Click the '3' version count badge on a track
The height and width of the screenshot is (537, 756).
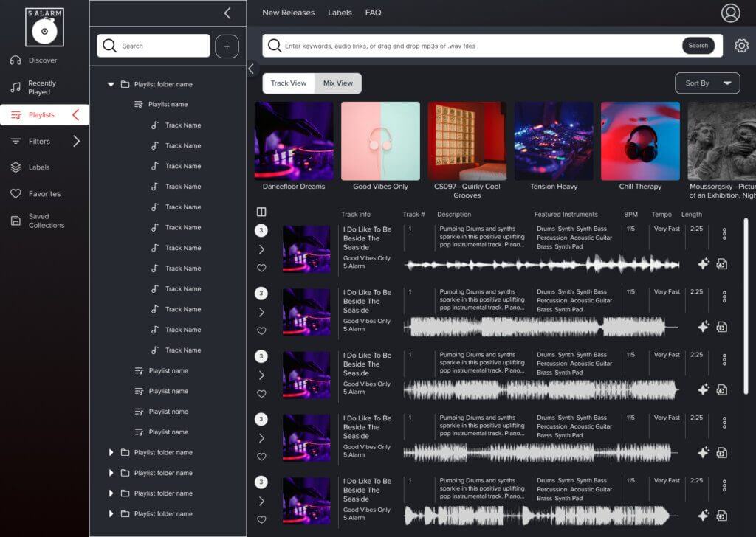[261, 230]
